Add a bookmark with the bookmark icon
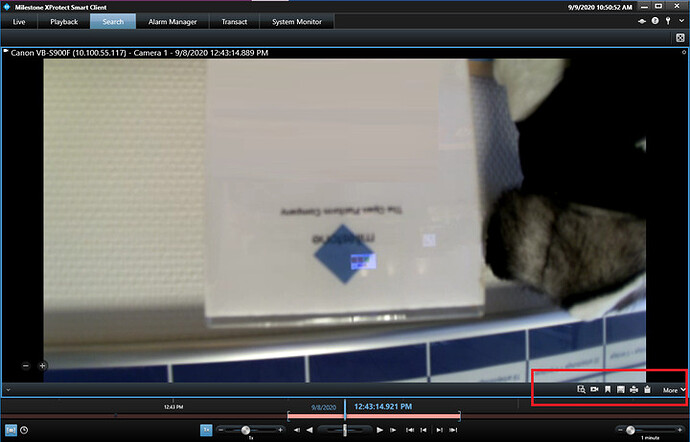Viewport: 690px width, 442px height. coord(608,389)
